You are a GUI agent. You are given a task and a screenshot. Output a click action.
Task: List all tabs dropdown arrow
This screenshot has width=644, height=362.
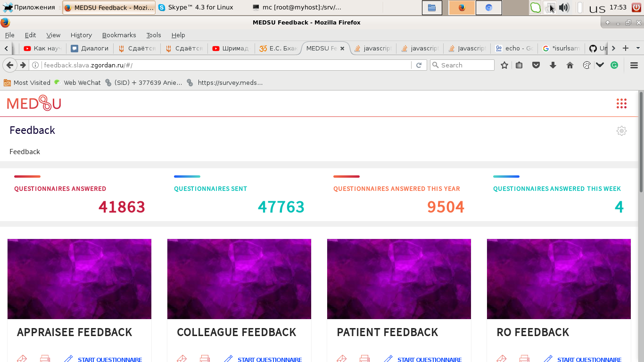(x=638, y=48)
